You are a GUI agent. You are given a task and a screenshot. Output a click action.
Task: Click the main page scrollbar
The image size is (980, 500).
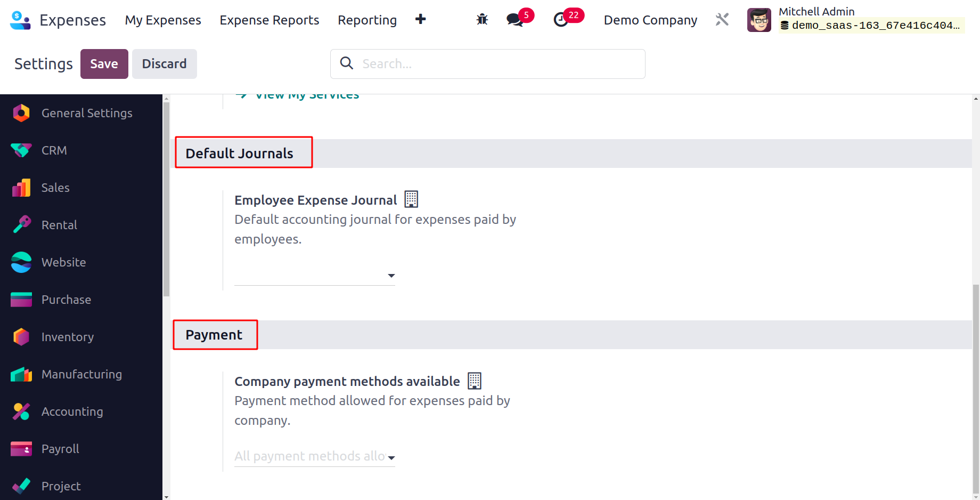(976, 389)
